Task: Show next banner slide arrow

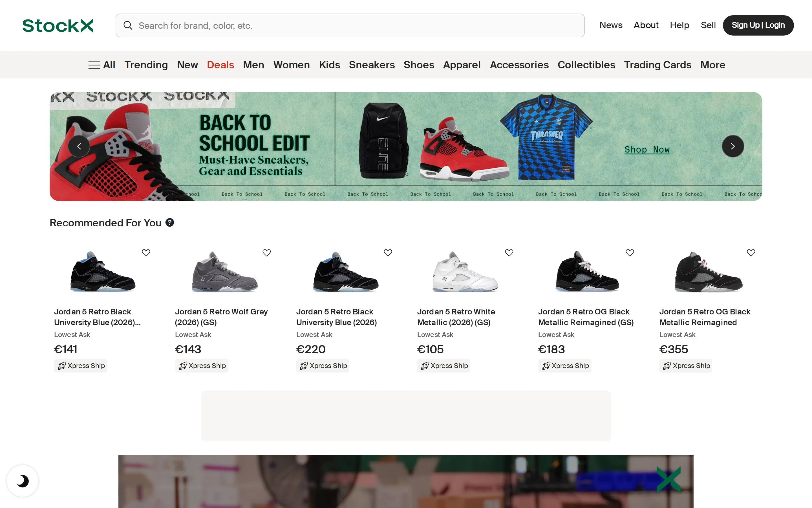Action: pos(733,146)
